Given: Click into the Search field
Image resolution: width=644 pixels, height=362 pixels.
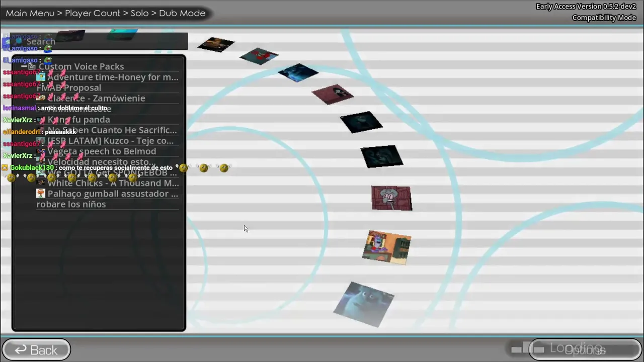Looking at the screenshot, I should [x=99, y=42].
